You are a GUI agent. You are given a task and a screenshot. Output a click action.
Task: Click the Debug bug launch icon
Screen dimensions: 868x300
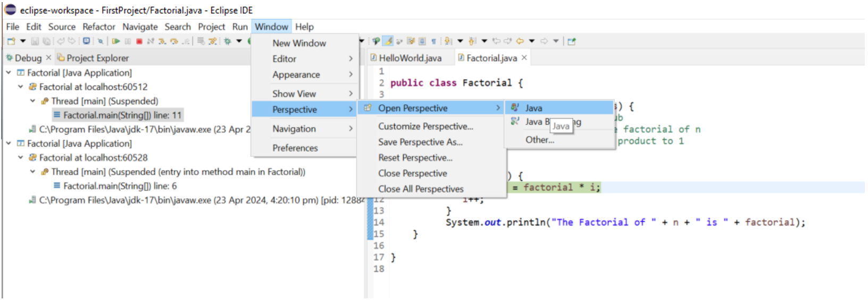(227, 41)
